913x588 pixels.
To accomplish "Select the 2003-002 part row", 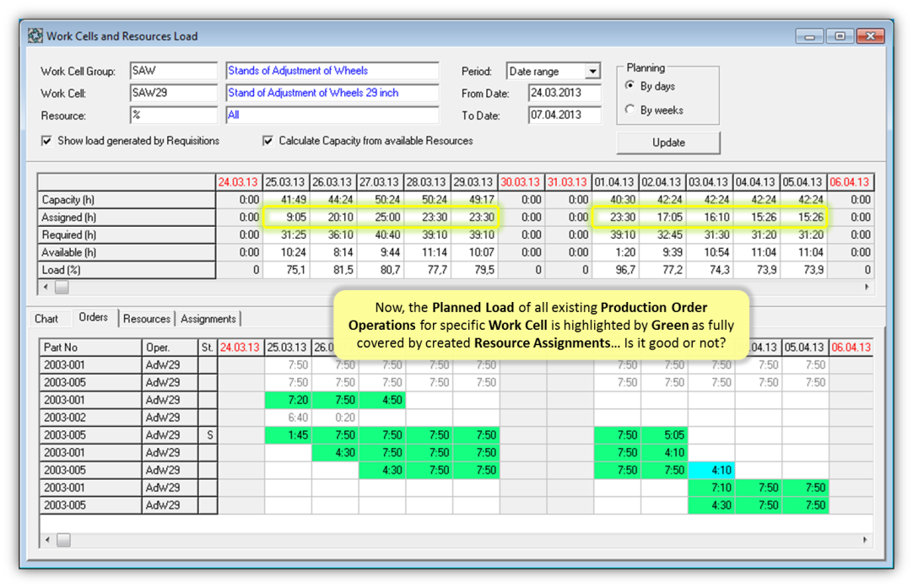I will point(90,418).
